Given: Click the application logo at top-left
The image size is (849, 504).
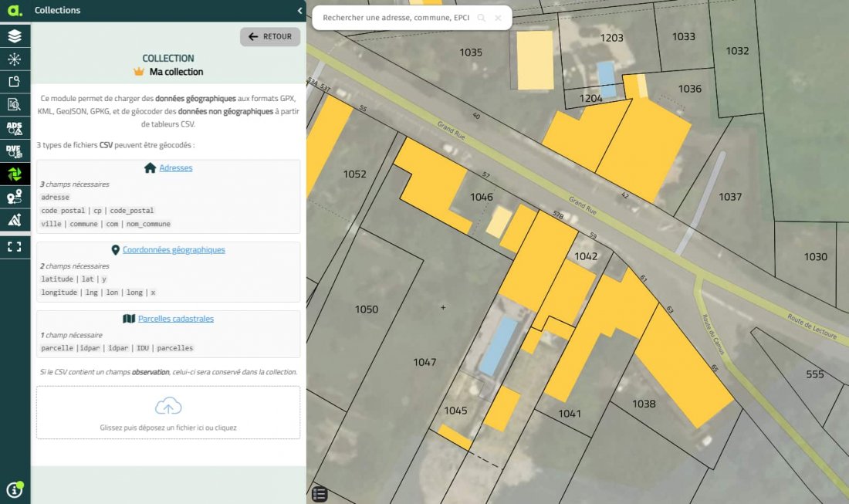Looking at the screenshot, I should tap(15, 11).
